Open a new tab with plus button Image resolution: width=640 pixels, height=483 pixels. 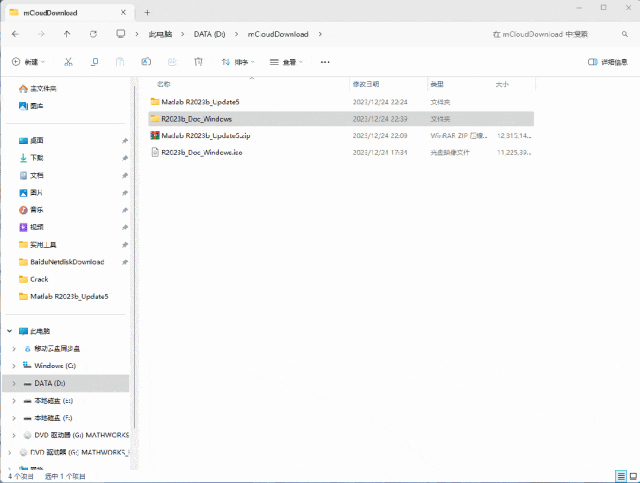pyautogui.click(x=147, y=13)
